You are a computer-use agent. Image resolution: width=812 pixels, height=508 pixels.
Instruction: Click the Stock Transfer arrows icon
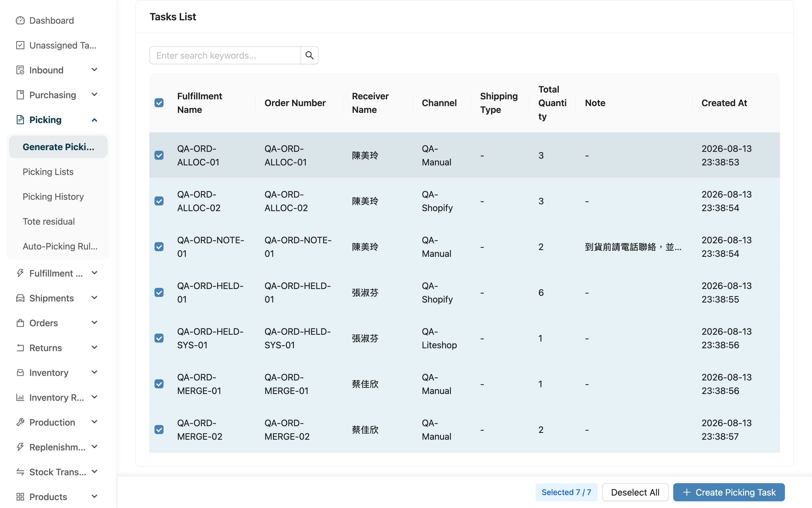(x=20, y=472)
